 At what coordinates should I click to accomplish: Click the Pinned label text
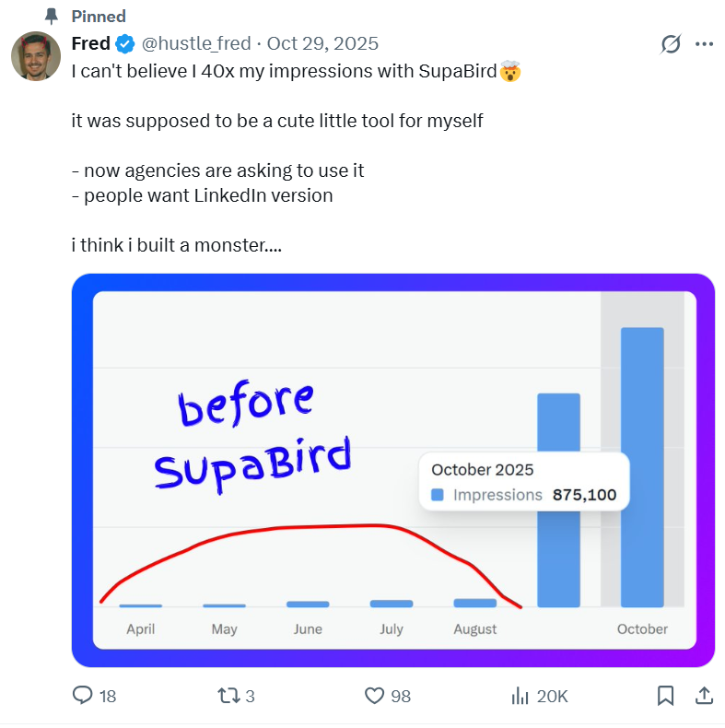[98, 16]
